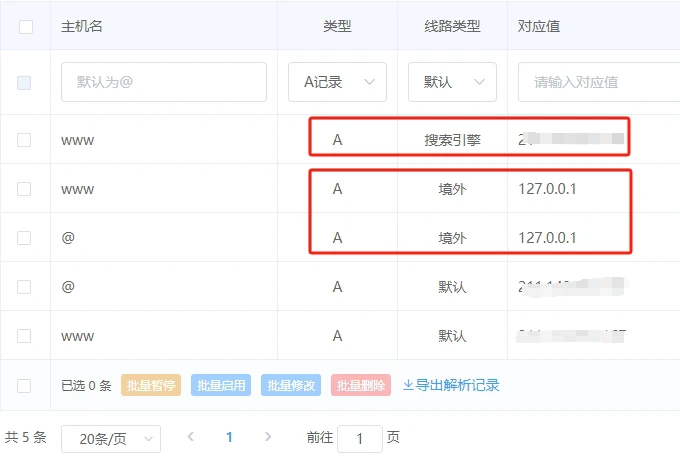Check the box in the filter row
The height and width of the screenshot is (460, 680).
coord(24,82)
